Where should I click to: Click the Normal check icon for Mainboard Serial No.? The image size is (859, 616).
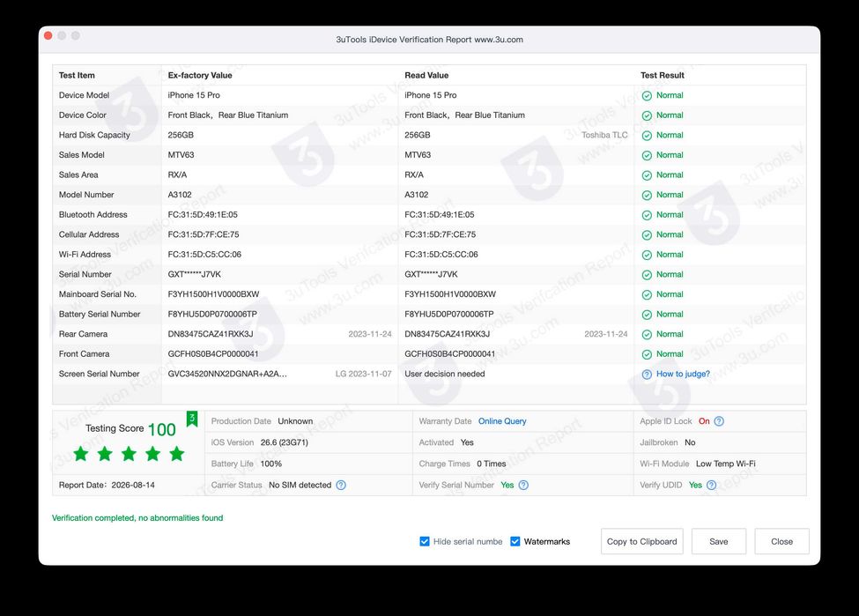coord(647,295)
